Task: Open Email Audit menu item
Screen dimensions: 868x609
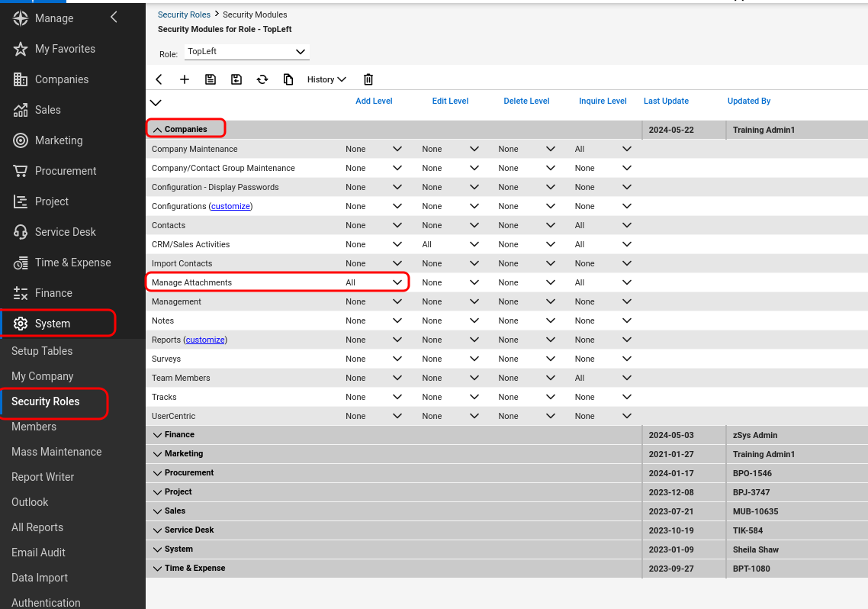Action: 38,553
